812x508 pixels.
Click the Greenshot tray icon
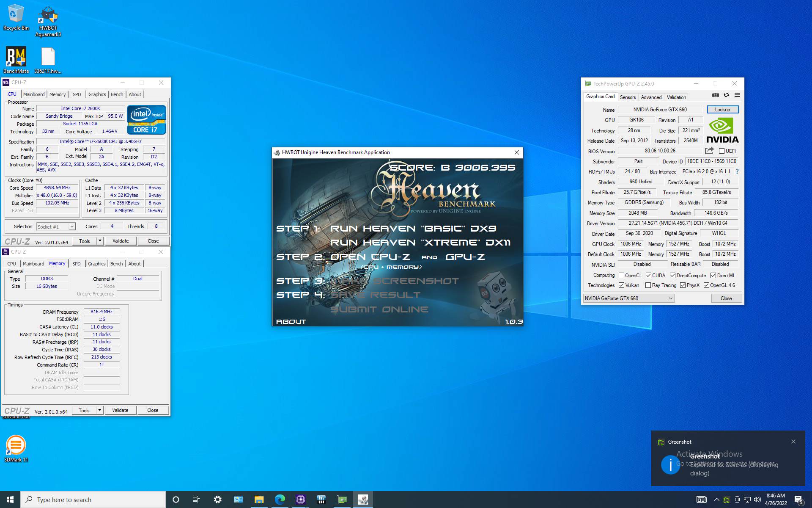[727, 500]
